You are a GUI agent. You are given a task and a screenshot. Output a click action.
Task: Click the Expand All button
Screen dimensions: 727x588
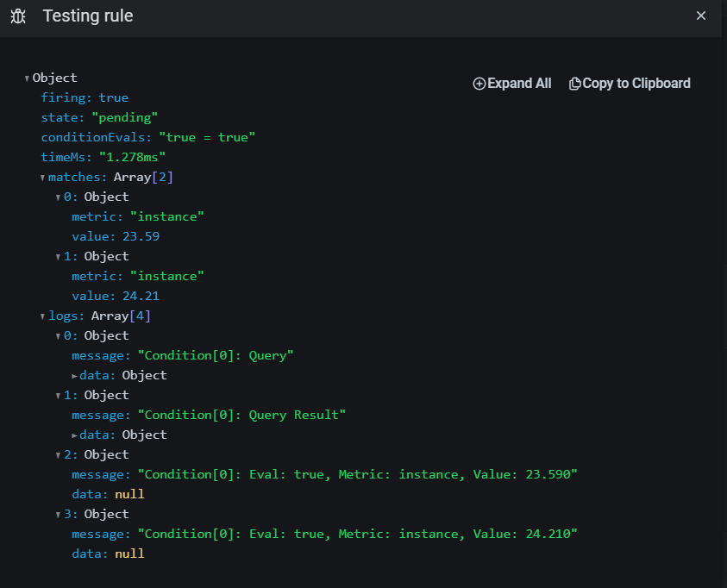coord(512,84)
